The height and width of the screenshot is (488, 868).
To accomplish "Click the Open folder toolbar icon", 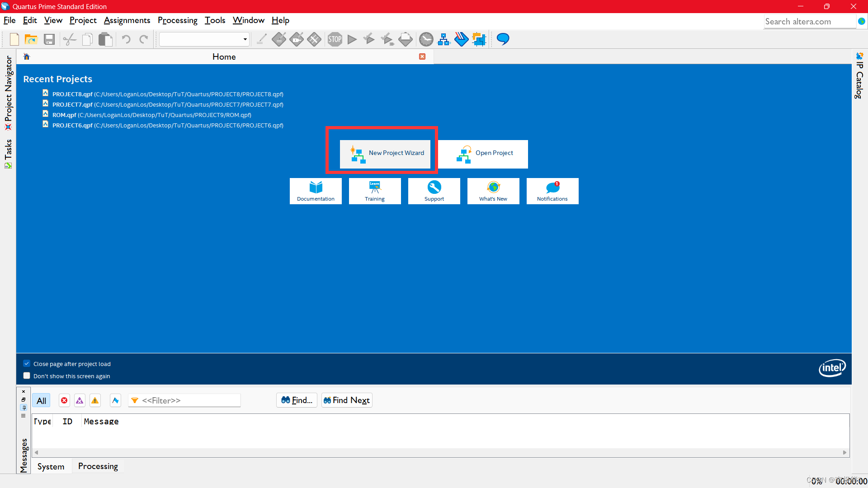I will (x=31, y=40).
